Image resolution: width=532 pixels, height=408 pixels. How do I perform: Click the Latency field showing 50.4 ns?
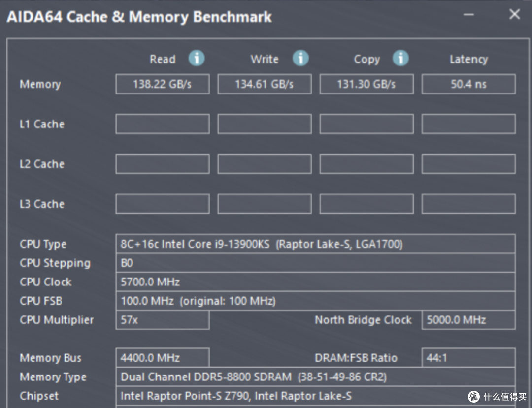tap(468, 84)
